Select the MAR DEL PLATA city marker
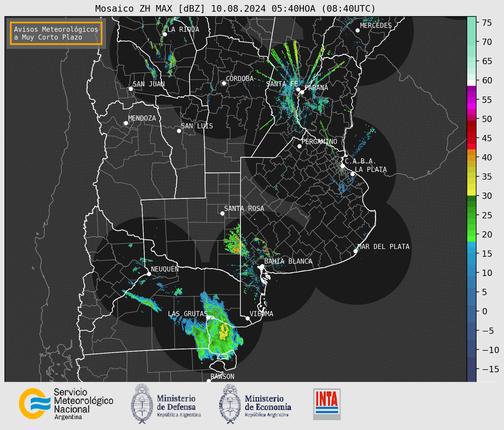This screenshot has width=504, height=430. pos(356,251)
